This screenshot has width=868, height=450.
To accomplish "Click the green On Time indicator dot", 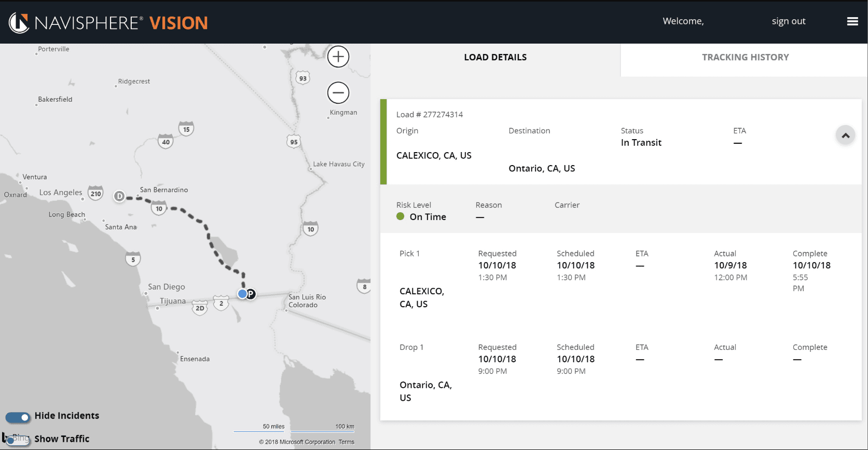I will click(x=400, y=216).
